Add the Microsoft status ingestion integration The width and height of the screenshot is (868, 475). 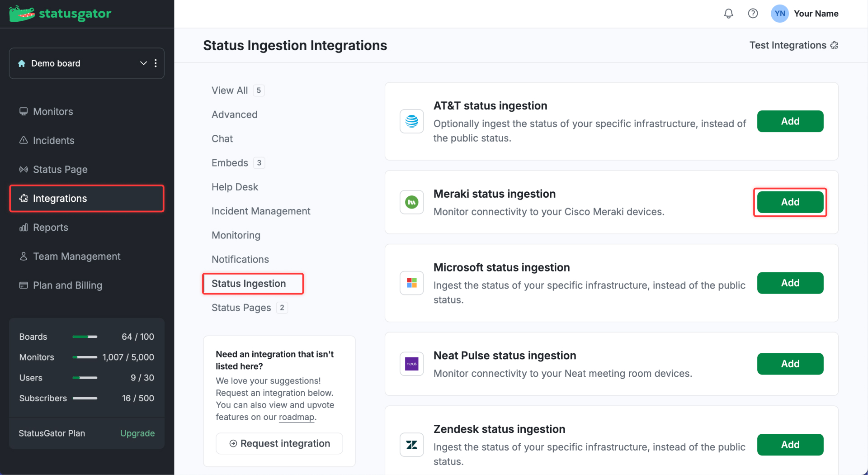pos(790,283)
